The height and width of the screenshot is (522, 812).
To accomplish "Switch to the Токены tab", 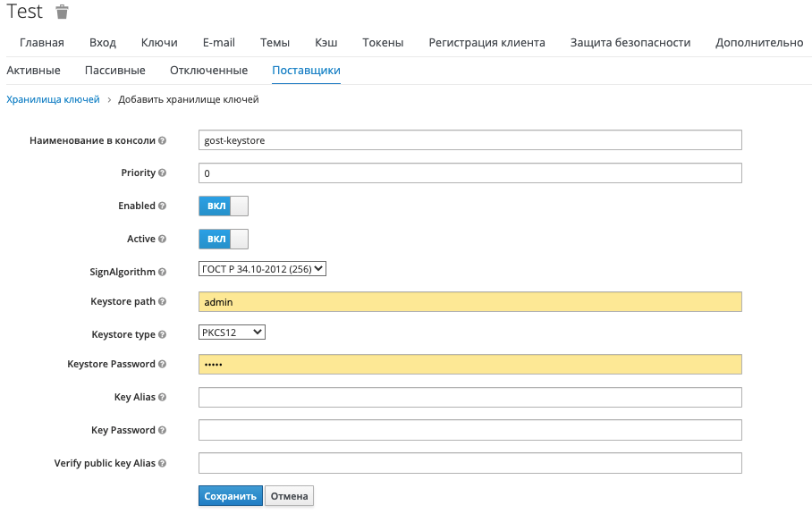I will click(383, 43).
